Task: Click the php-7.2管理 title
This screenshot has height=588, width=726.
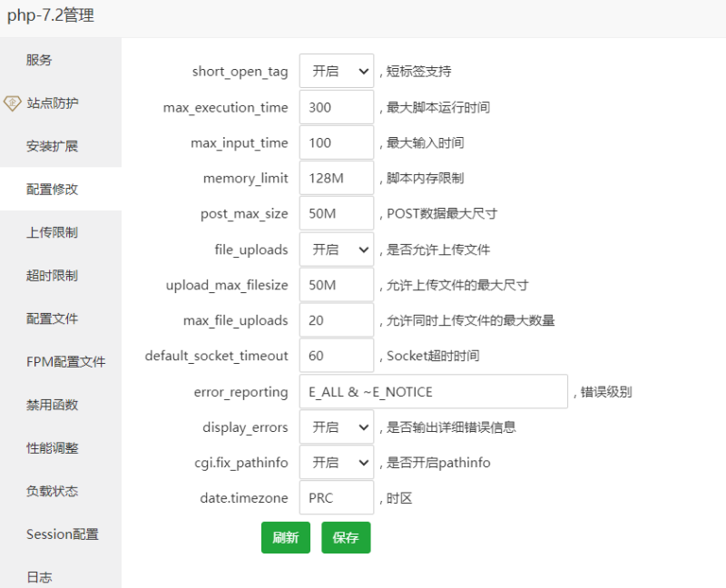Action: coord(51,15)
